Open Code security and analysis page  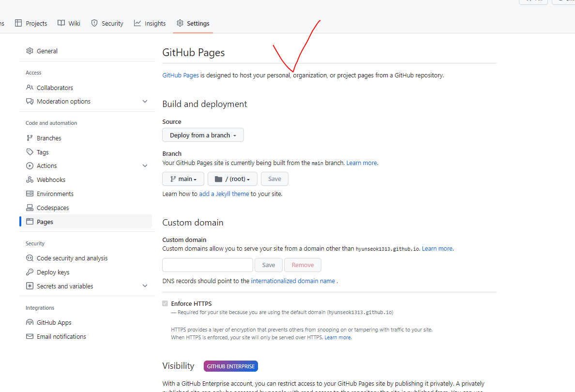[87, 258]
